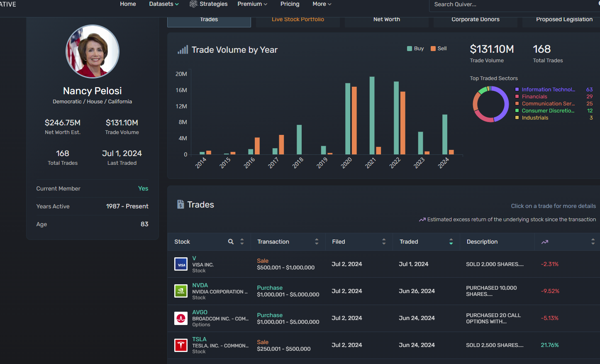Toggle the Buy legend swatch

pyautogui.click(x=410, y=49)
